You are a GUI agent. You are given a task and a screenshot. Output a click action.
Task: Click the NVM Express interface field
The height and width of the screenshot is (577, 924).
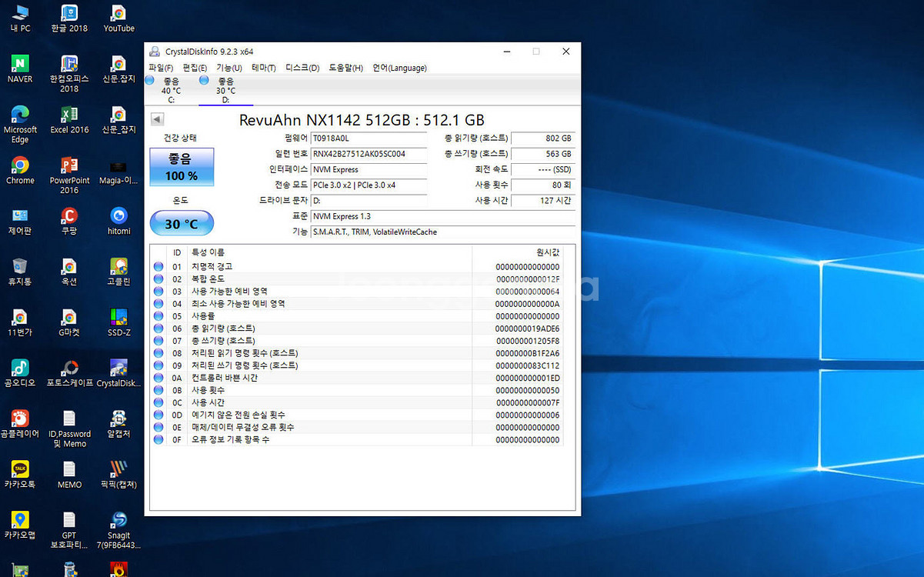point(369,169)
